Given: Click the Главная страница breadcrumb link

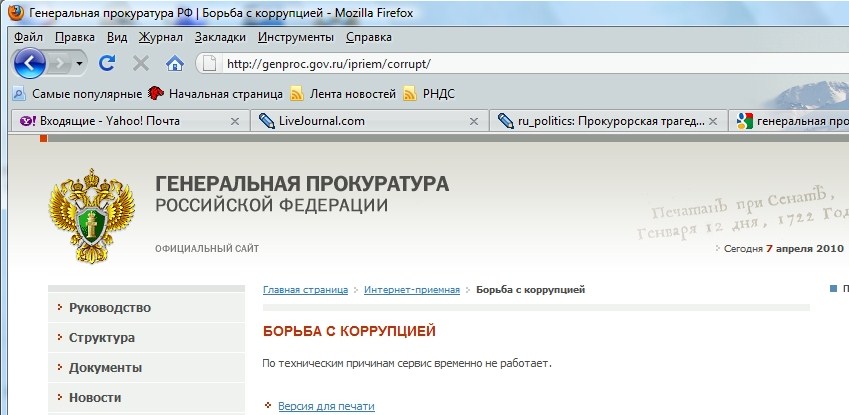Looking at the screenshot, I should (305, 289).
